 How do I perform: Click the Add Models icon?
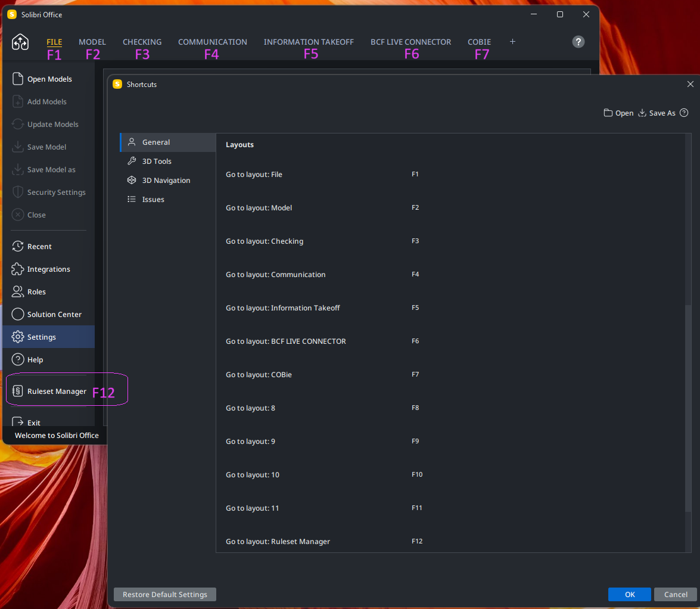click(17, 101)
